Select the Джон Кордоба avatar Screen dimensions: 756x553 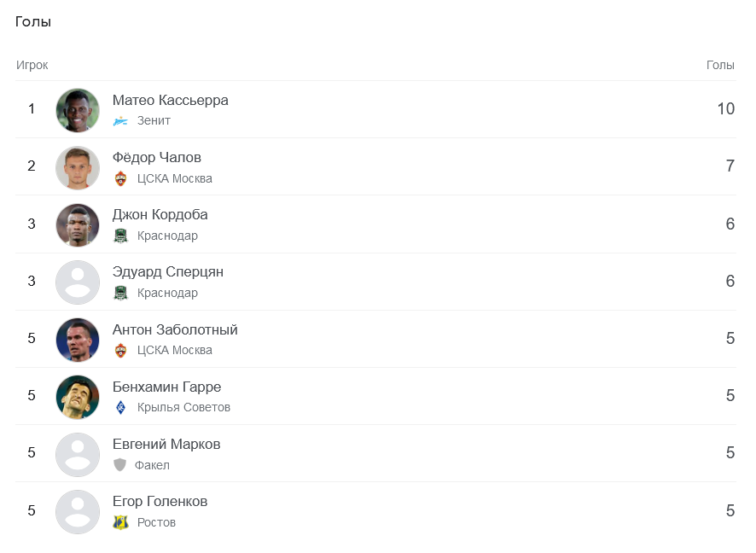pyautogui.click(x=78, y=224)
